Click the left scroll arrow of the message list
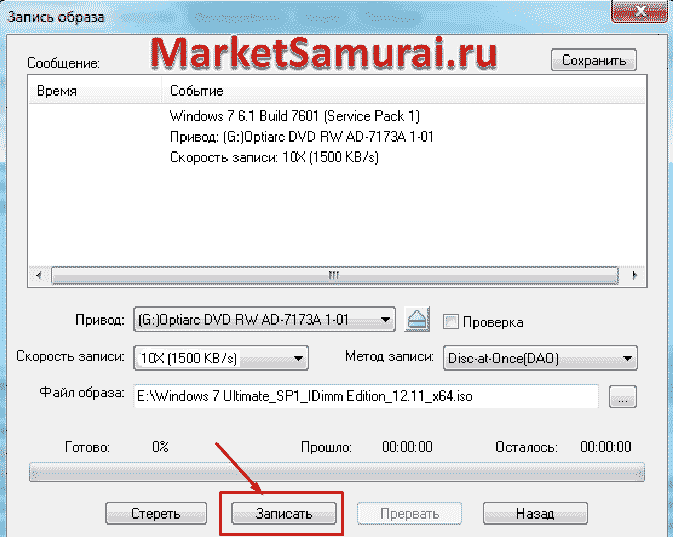673x537 pixels. point(39,275)
